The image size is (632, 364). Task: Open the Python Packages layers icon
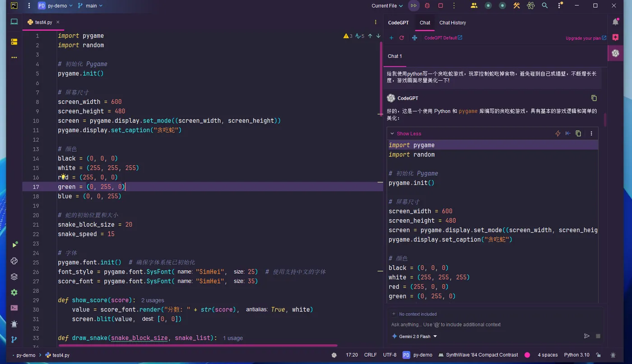point(14,276)
